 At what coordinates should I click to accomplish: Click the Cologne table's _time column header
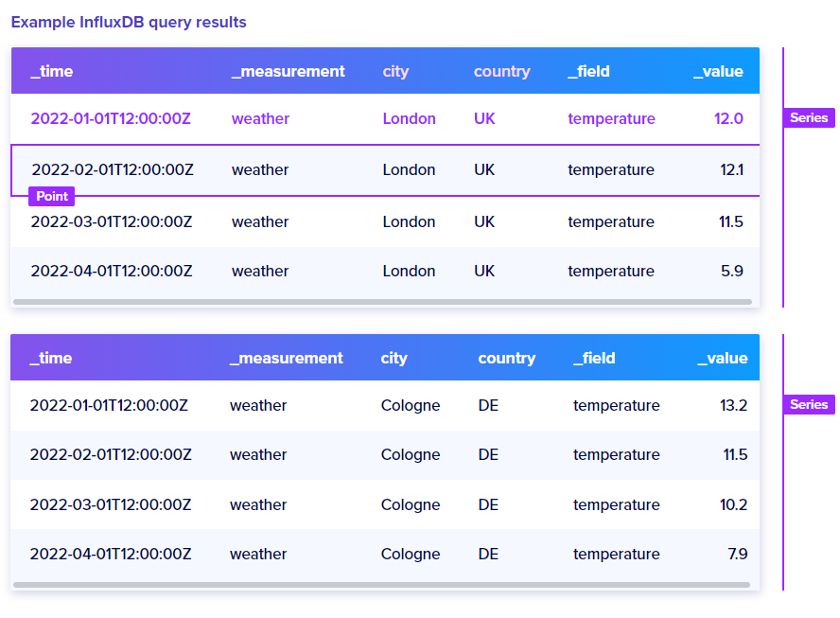pyautogui.click(x=51, y=358)
